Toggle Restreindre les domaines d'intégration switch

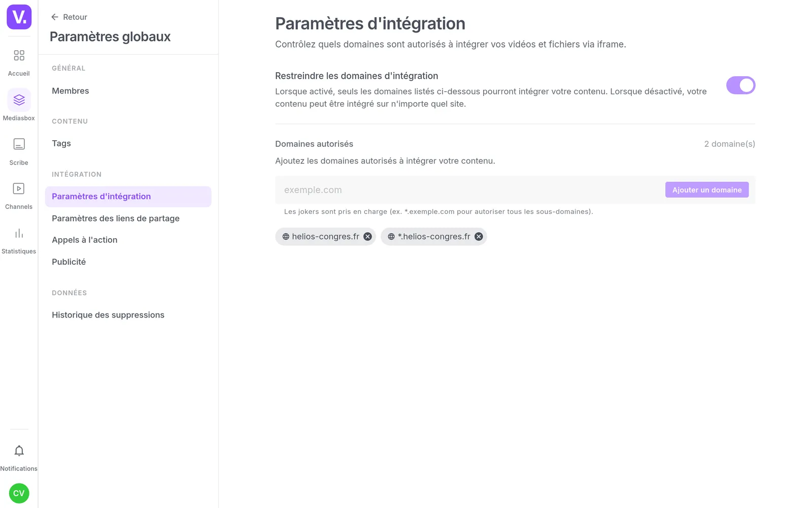click(x=740, y=85)
